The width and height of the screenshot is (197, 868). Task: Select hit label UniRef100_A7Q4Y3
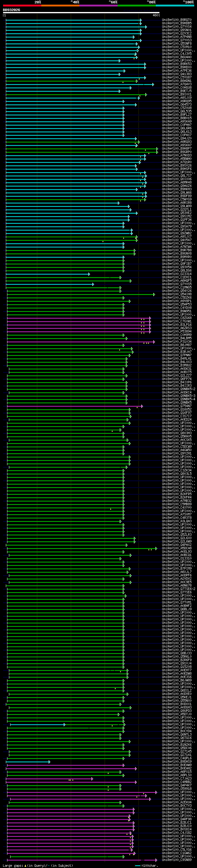coord(177,84)
